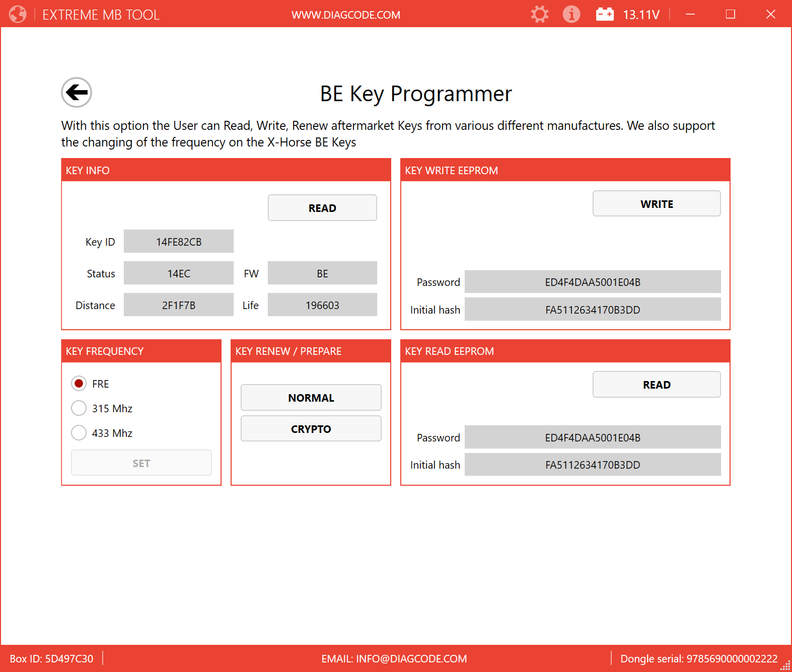This screenshot has height=672, width=792.
Task: Click the NORMAL renew button
Action: click(311, 398)
